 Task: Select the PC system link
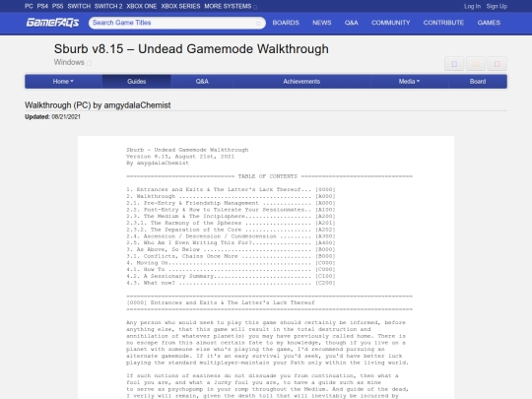click(x=29, y=6)
